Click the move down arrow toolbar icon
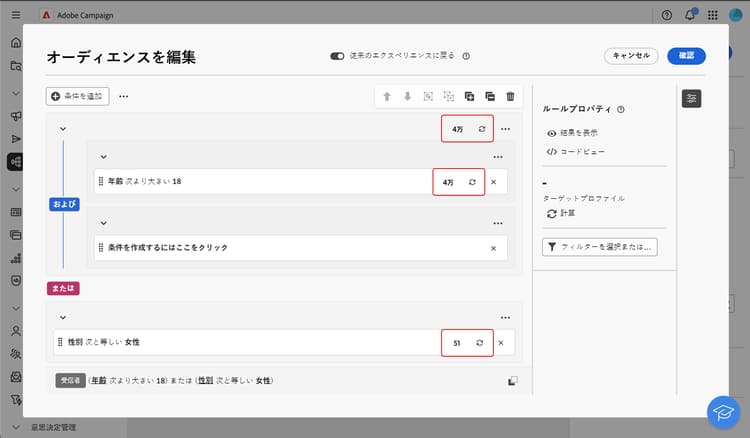This screenshot has width=750, height=438. click(408, 97)
